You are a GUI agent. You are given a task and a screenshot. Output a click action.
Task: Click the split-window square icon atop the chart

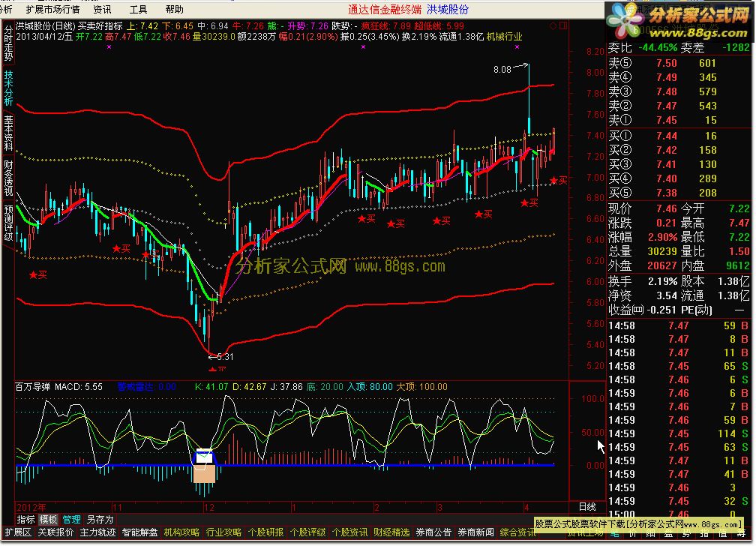[x=562, y=25]
